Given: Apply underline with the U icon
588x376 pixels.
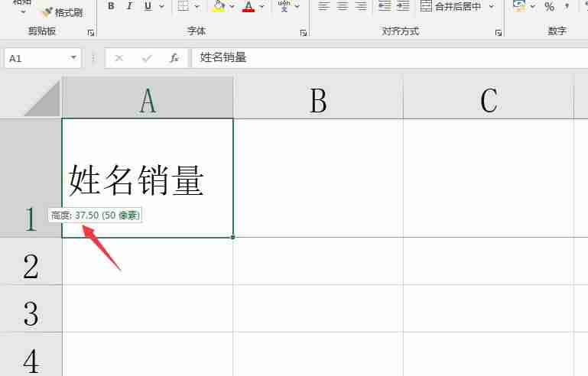Looking at the screenshot, I should pyautogui.click(x=148, y=6).
